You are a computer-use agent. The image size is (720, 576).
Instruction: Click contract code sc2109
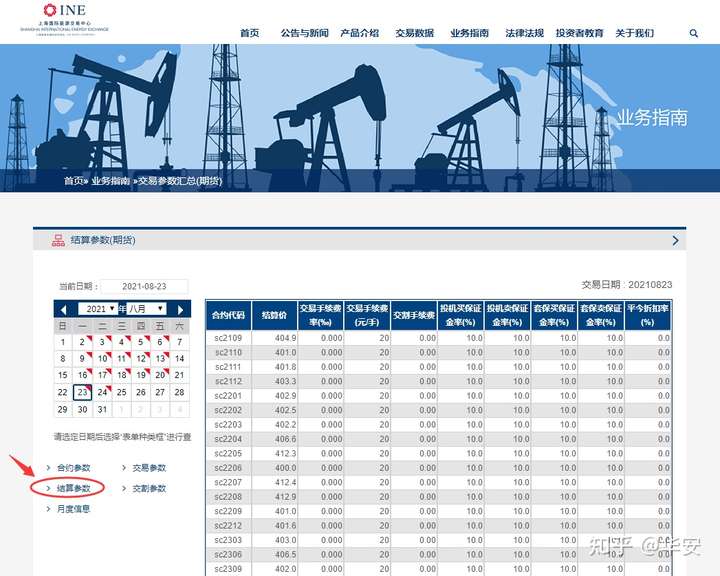[228, 338]
